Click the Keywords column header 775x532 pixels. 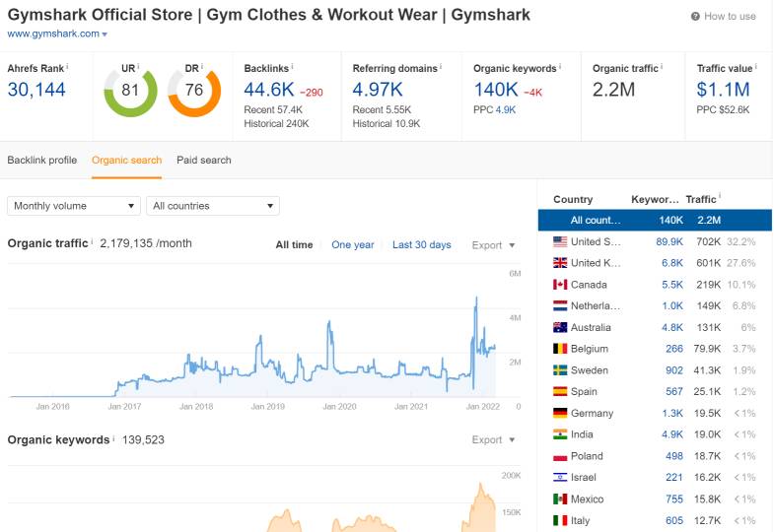pos(655,200)
